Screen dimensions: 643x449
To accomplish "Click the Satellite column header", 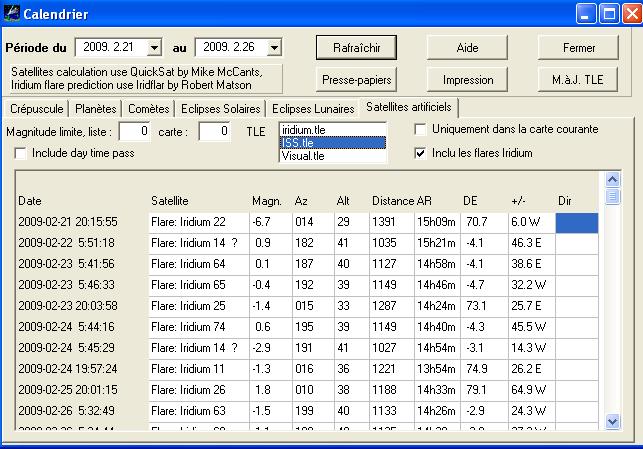I will click(x=169, y=201).
